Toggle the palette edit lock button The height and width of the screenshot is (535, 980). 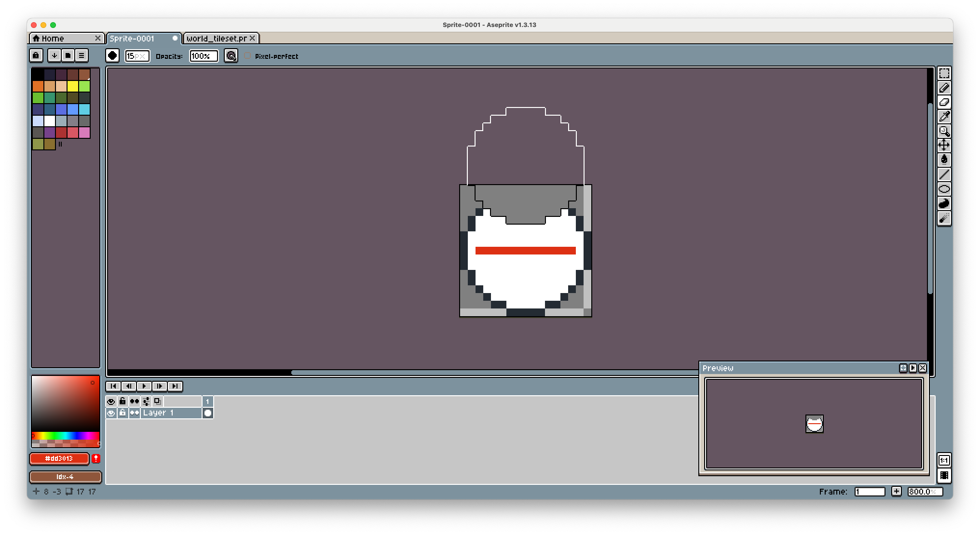pos(36,55)
